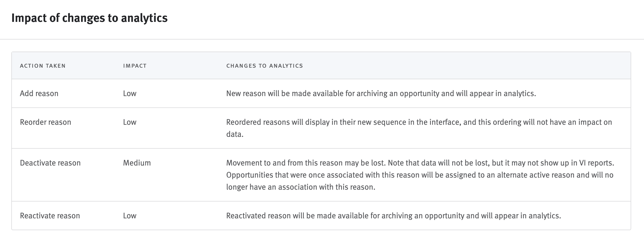Click the 'Reactivated reason will be made available' description

[x=394, y=216]
